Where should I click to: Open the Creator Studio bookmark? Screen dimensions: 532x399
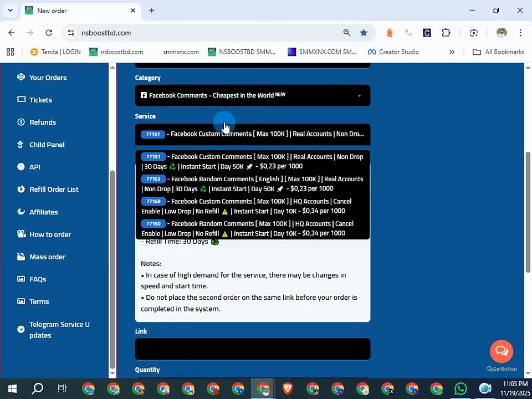[x=393, y=52]
